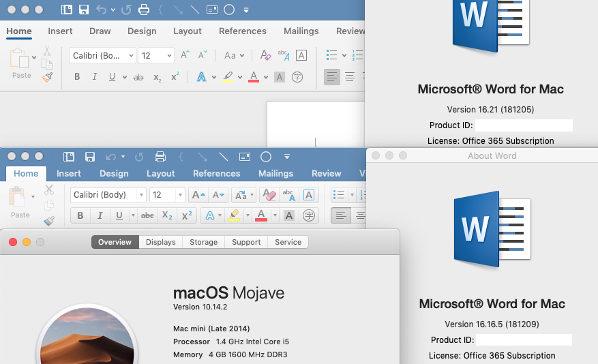Click the Text Effects A icon in upper Word ribbon
Image resolution: width=598 pixels, height=364 pixels.
click(201, 77)
